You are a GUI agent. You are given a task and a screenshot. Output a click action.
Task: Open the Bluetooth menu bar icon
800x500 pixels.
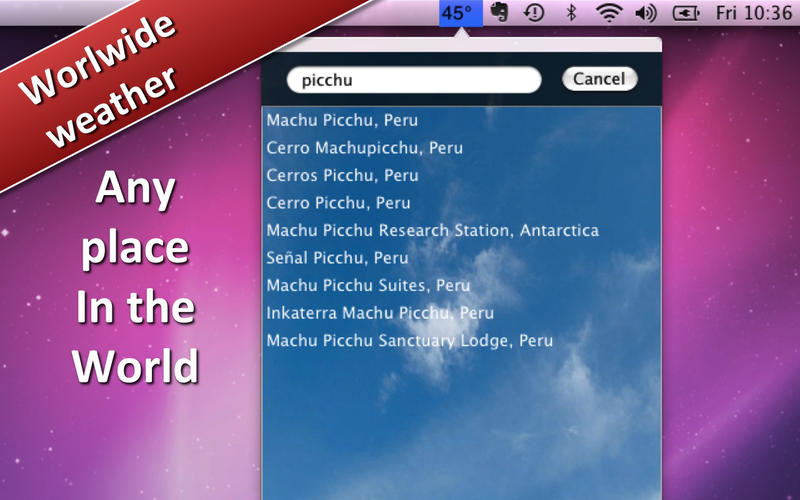(x=571, y=13)
